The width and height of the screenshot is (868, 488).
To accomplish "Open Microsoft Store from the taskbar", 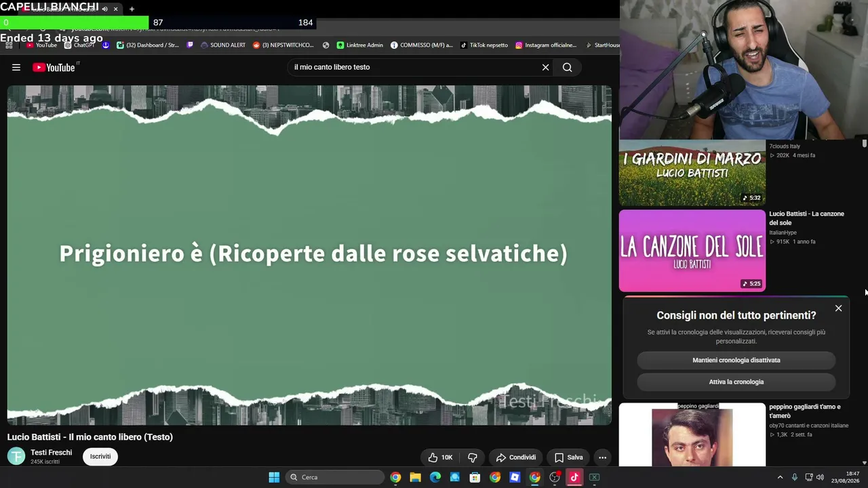I will click(x=475, y=477).
